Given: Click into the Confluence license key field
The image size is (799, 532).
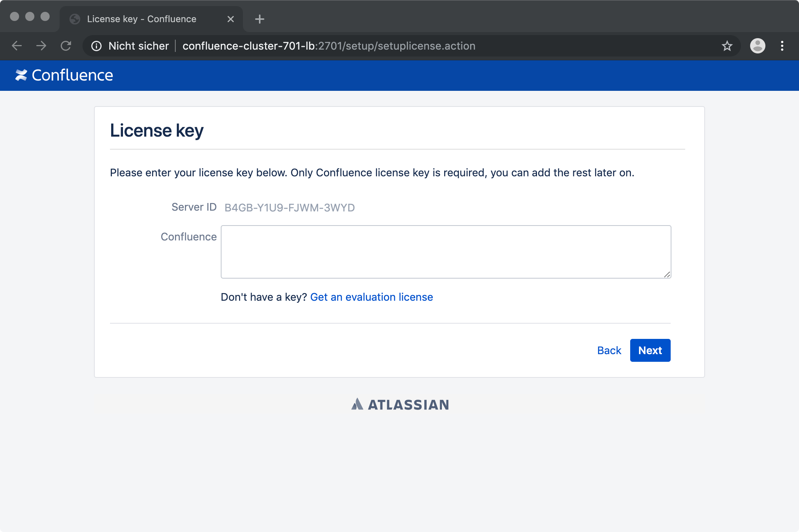Looking at the screenshot, I should click(x=446, y=252).
